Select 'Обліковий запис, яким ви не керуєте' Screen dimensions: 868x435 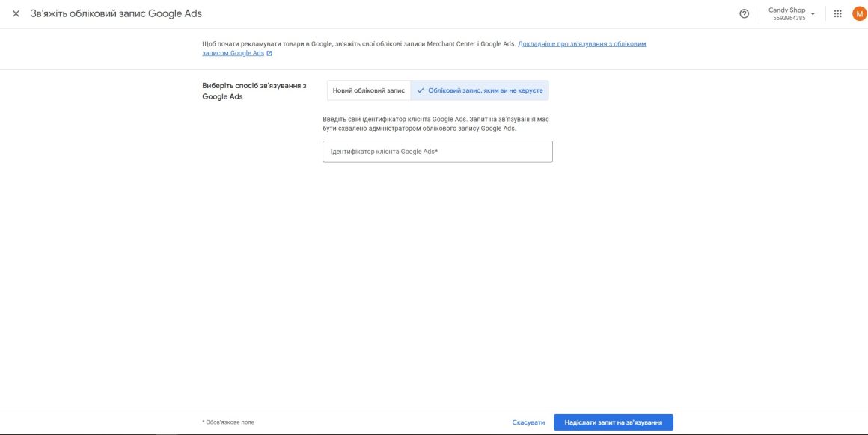(x=480, y=90)
